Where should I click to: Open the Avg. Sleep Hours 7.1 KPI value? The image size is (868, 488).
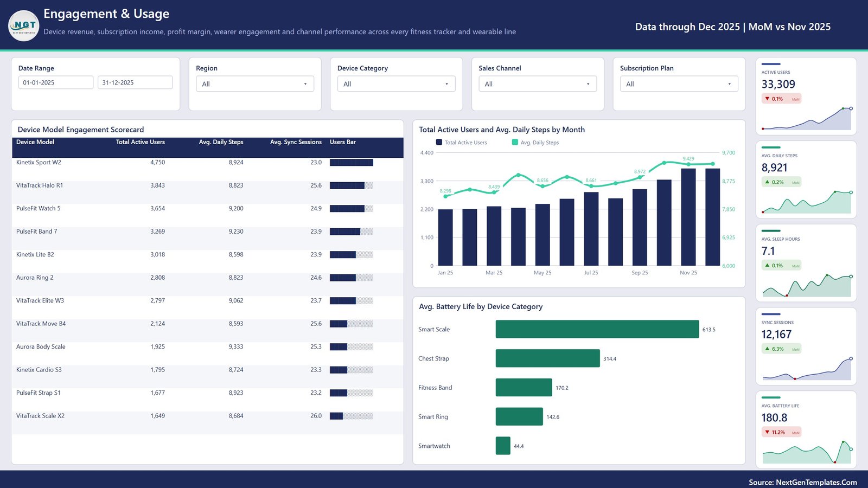(768, 251)
